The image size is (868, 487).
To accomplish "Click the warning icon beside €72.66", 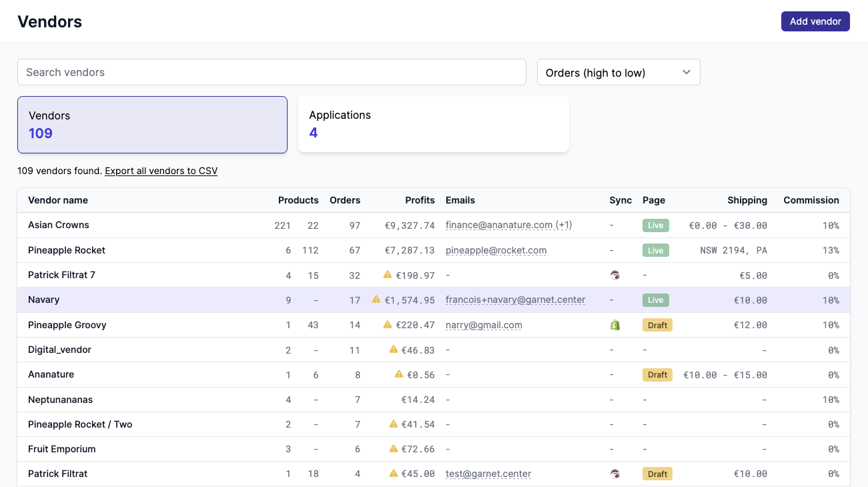I will tap(394, 449).
